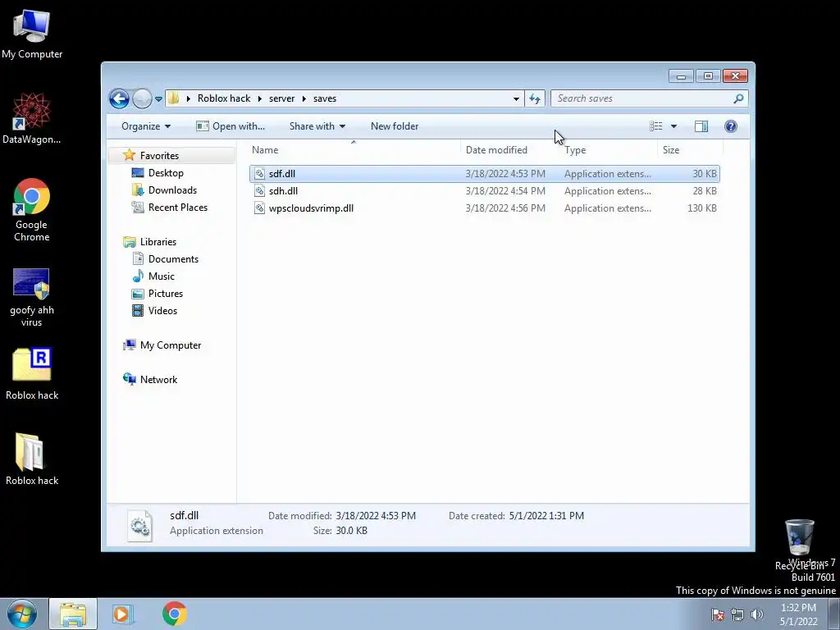Click the Change your view icon
This screenshot has width=840, height=630.
tap(655, 126)
